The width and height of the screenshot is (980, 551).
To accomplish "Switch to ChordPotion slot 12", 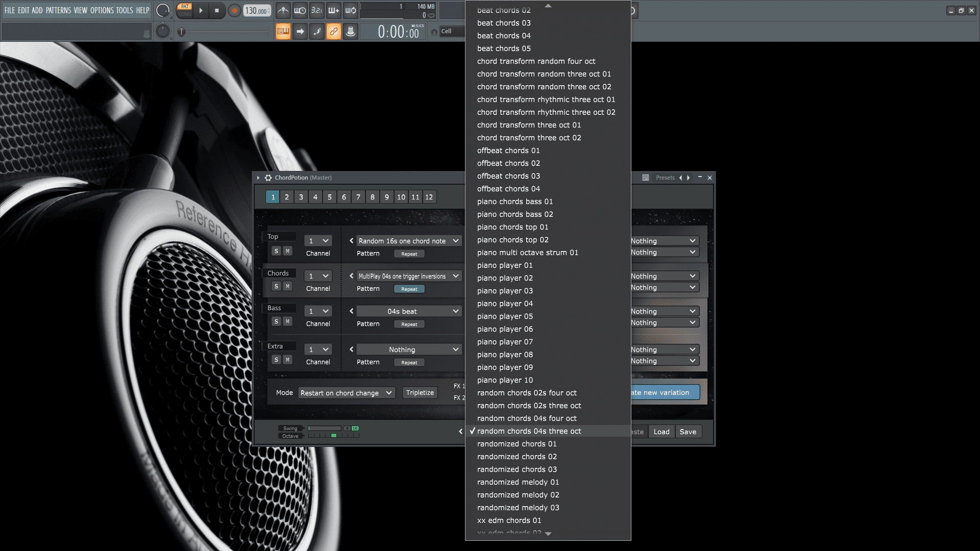I will point(429,197).
